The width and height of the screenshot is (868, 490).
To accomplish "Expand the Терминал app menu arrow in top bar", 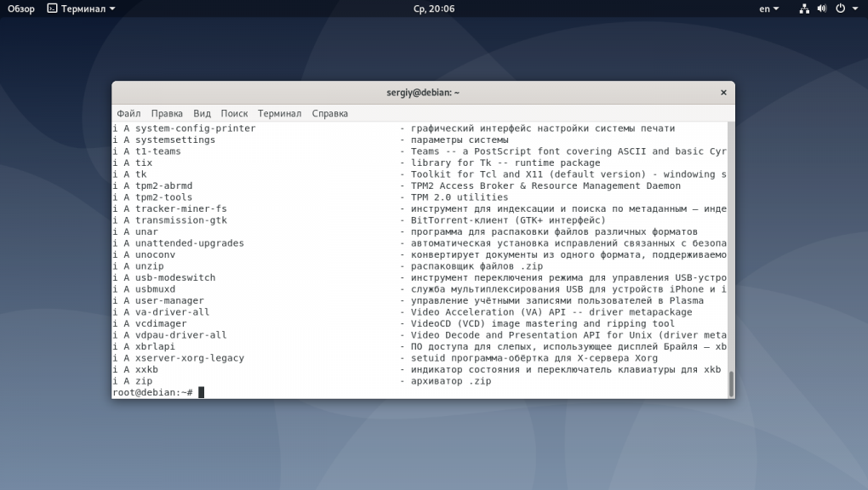I will (x=112, y=9).
